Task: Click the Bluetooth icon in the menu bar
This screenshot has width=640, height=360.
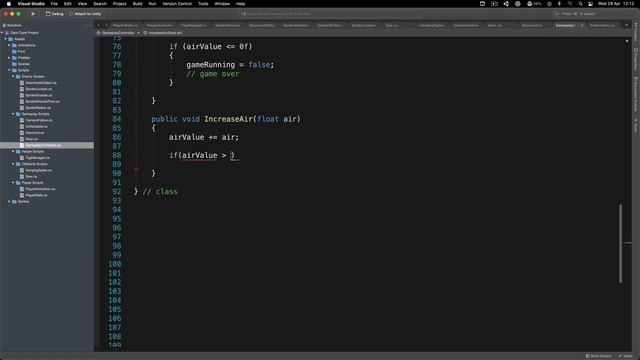Action: pyautogui.click(x=560, y=4)
